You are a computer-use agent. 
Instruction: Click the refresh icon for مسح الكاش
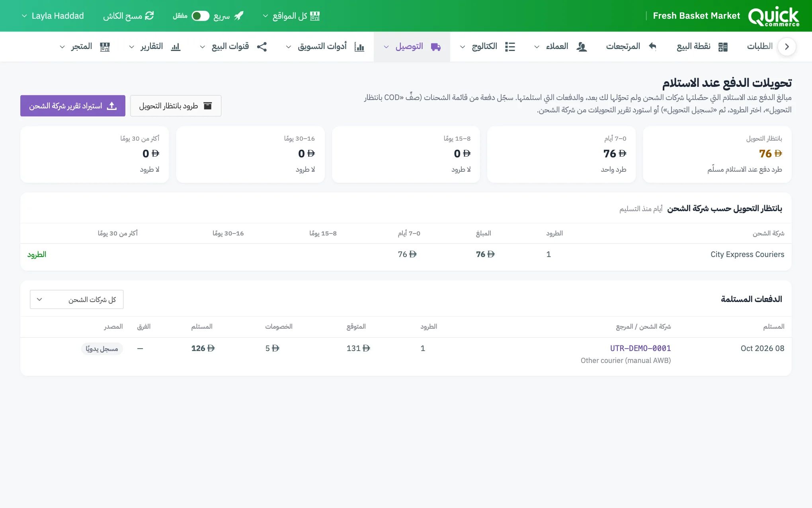[x=149, y=16]
